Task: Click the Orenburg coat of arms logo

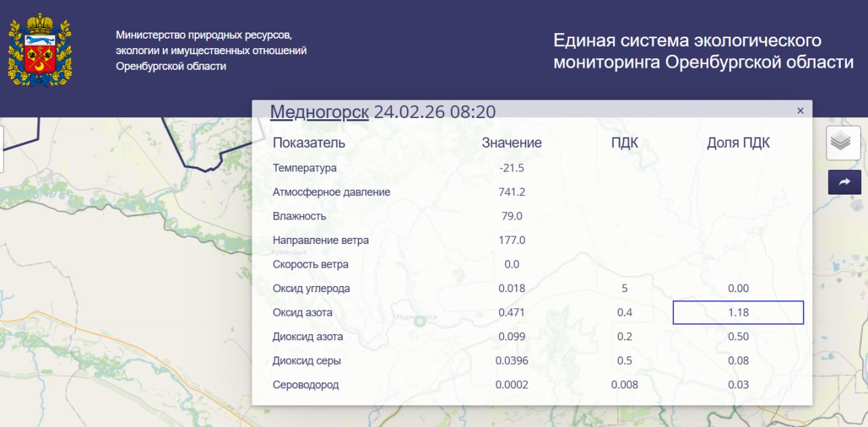Action: click(40, 49)
